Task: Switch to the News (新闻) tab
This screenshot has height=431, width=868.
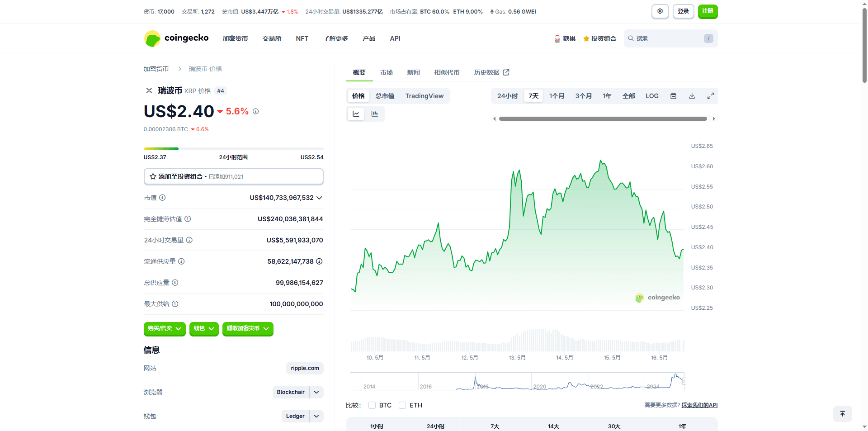Action: [413, 72]
